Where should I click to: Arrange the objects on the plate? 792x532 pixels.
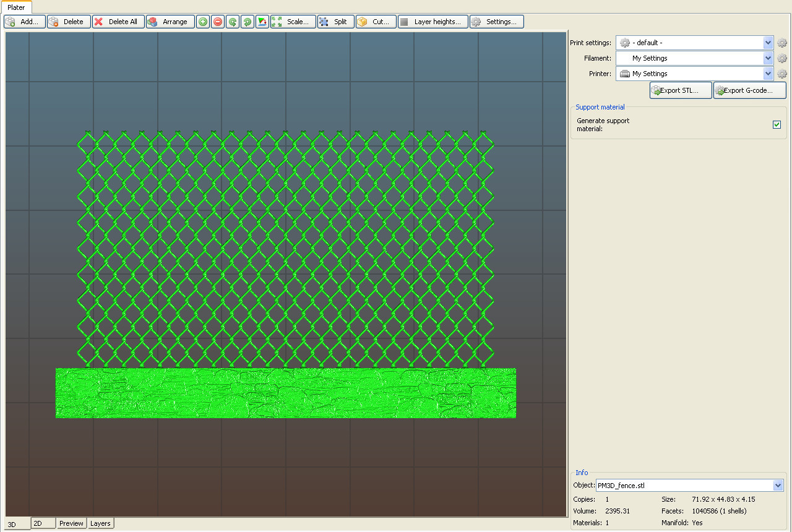[x=170, y=21]
